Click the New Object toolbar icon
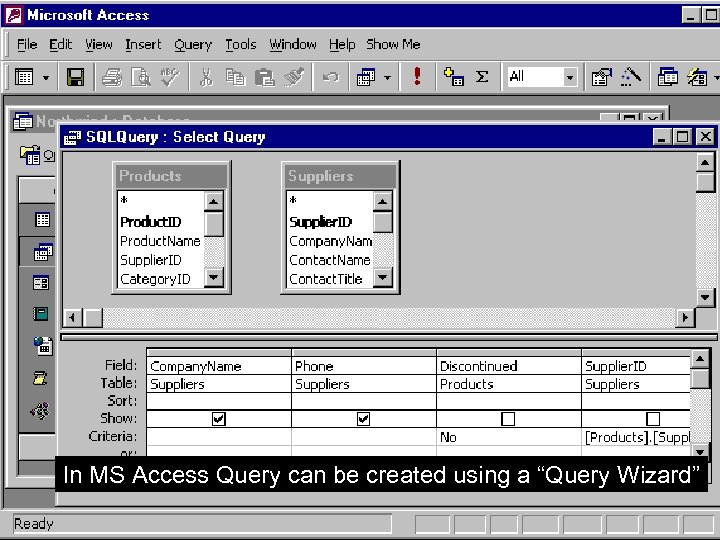The image size is (720, 540). click(697, 77)
